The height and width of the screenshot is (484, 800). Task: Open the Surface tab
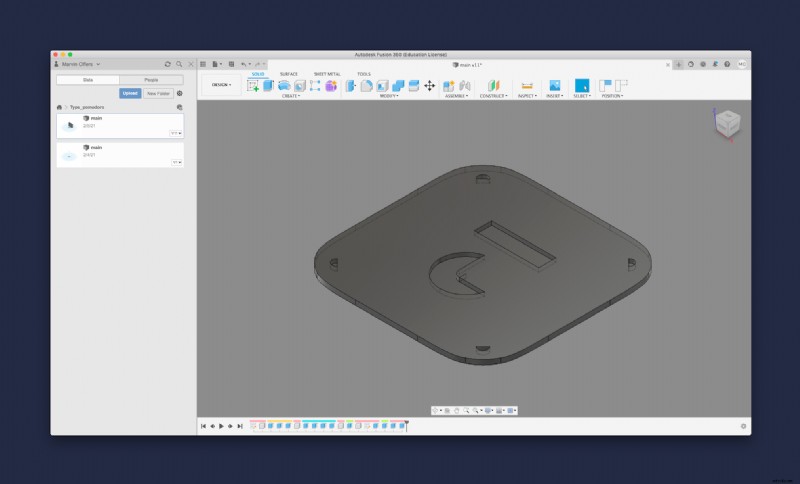(288, 74)
